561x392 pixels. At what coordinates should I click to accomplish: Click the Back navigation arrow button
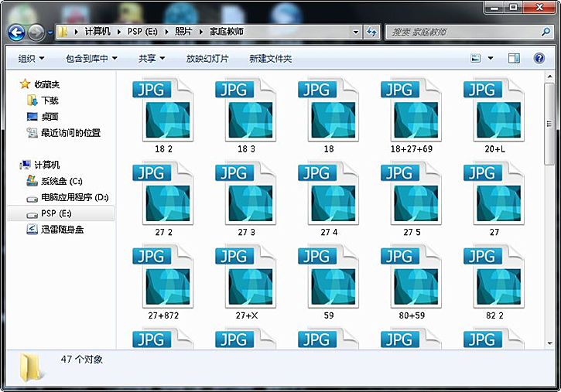(x=16, y=32)
